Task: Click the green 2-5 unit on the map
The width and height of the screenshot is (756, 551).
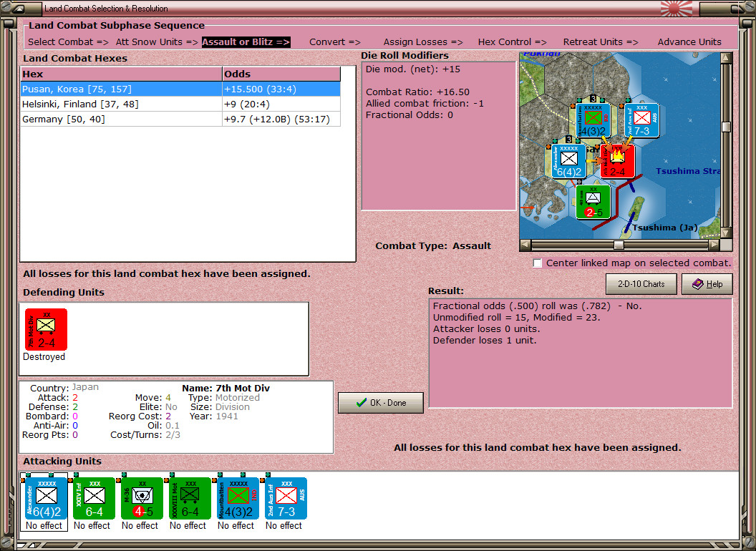Action: pos(593,203)
